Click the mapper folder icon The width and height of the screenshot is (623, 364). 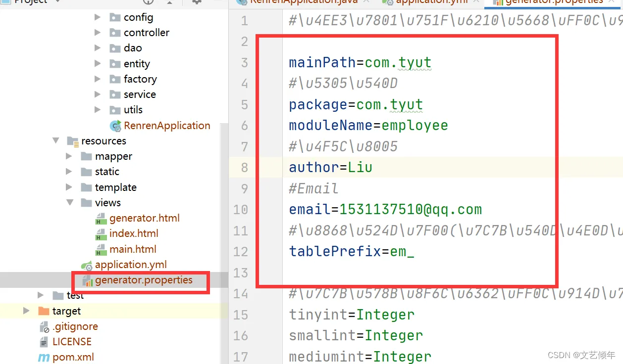[x=87, y=156]
